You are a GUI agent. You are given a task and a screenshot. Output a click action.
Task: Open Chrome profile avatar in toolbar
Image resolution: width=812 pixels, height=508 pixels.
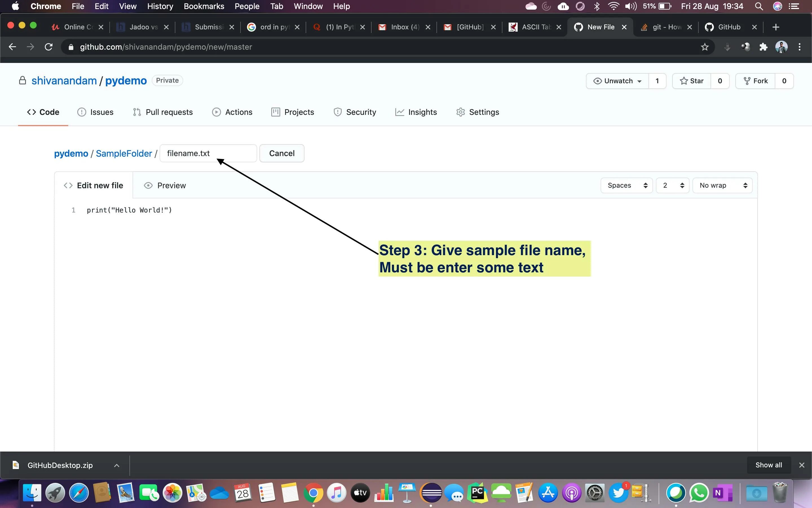click(782, 47)
